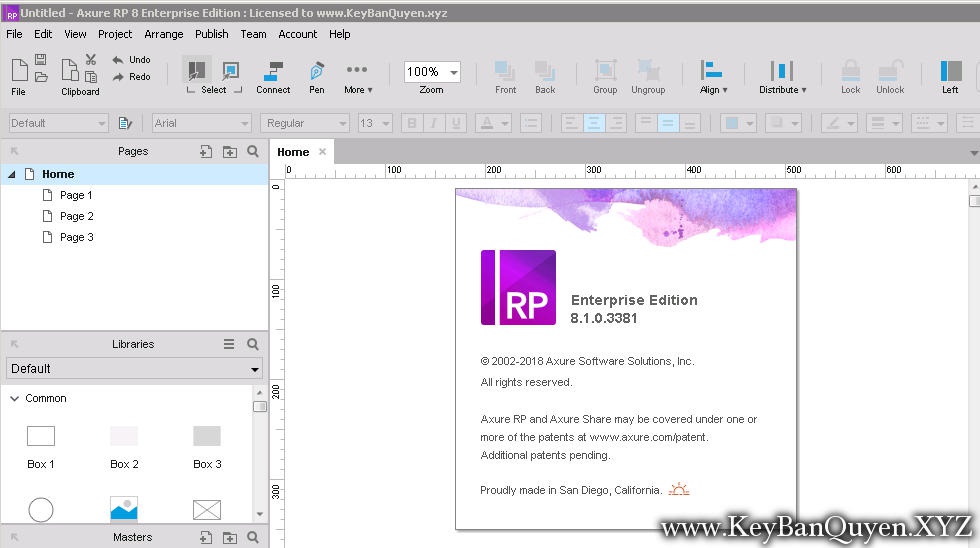Open the Default style dropdown
The image size is (980, 548).
[59, 123]
